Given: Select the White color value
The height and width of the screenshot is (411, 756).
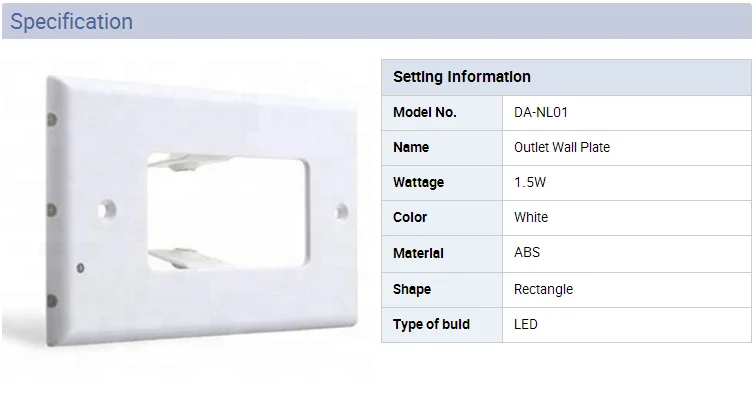Looking at the screenshot, I should (531, 217).
